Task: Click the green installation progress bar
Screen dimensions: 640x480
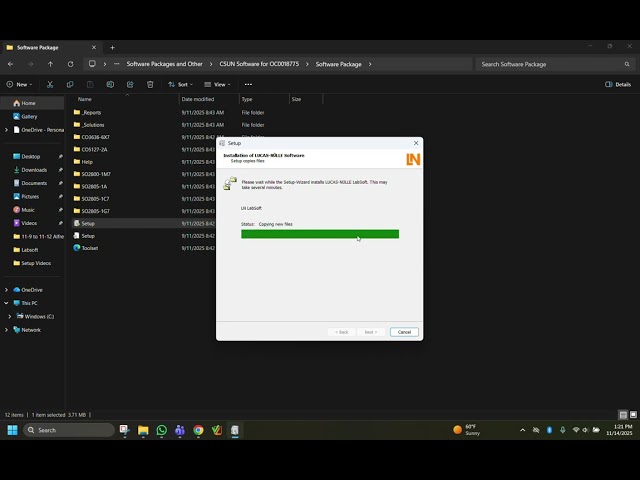Action: point(320,234)
